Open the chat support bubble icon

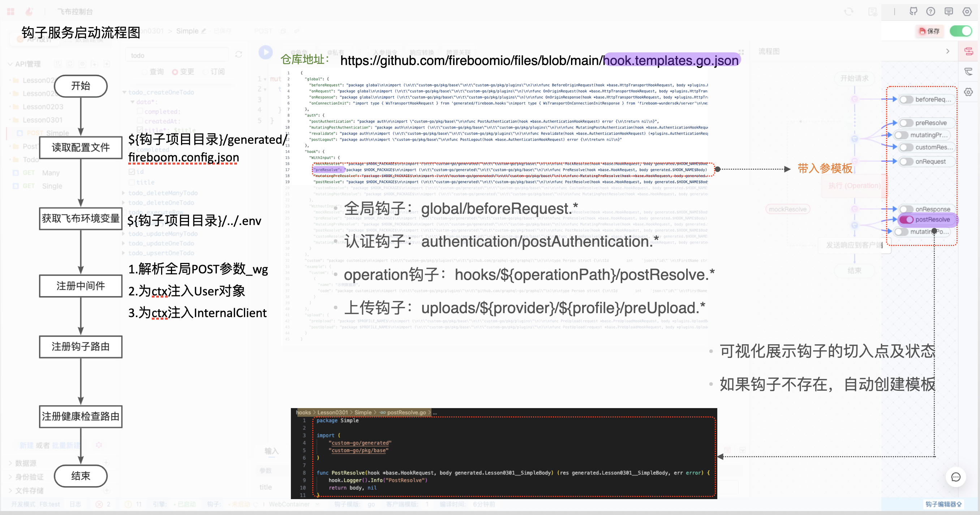[x=956, y=477]
